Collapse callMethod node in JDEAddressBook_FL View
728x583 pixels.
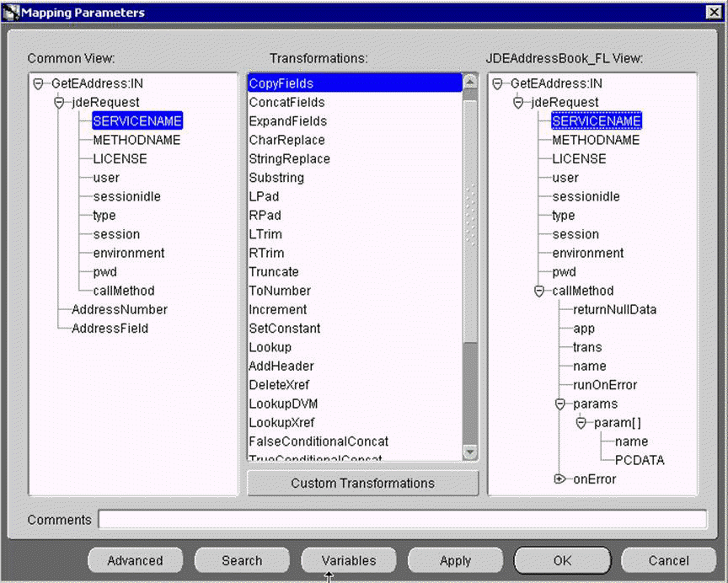(539, 291)
